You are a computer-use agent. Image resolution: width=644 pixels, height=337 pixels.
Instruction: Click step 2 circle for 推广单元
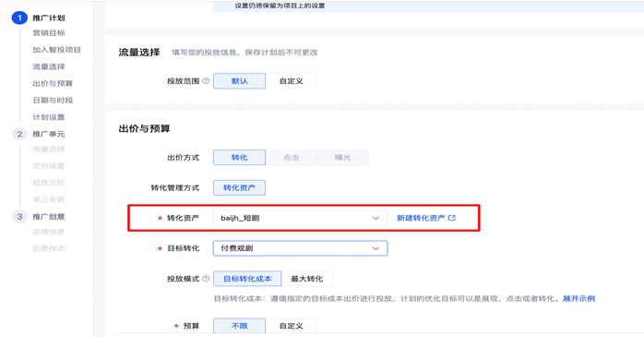click(19, 134)
